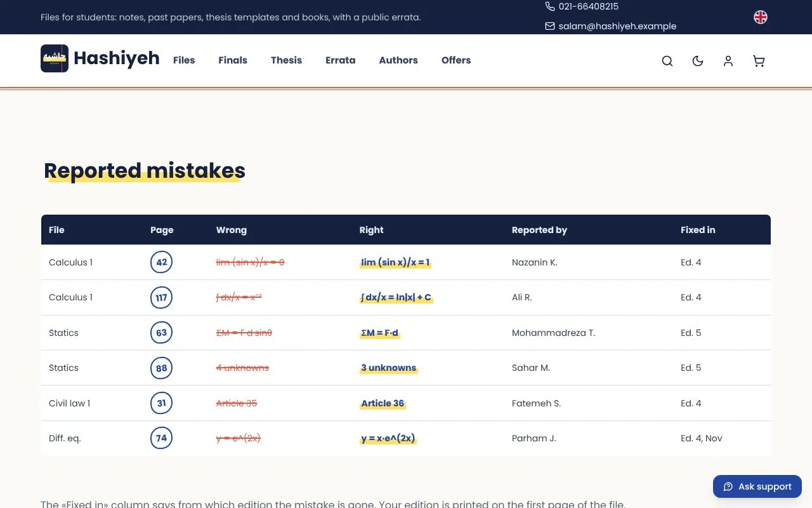Viewport: 812px width, 508px height.
Task: Click page badge 88
Action: [x=161, y=368]
